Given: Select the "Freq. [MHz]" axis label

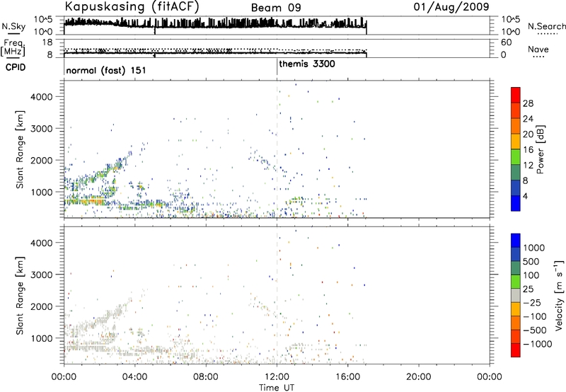Looking at the screenshot, I should pyautogui.click(x=13, y=48).
